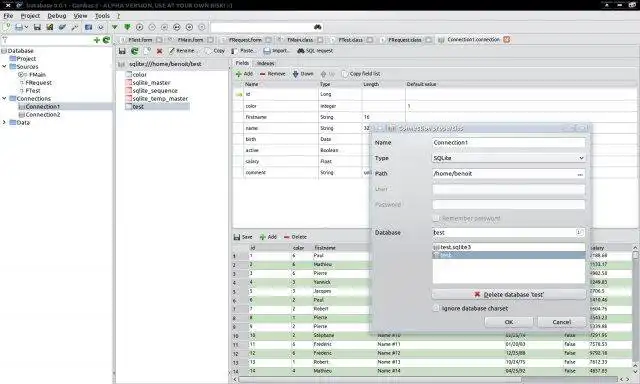Click the print icon in main toolbar
640x384 pixels.
point(19,27)
